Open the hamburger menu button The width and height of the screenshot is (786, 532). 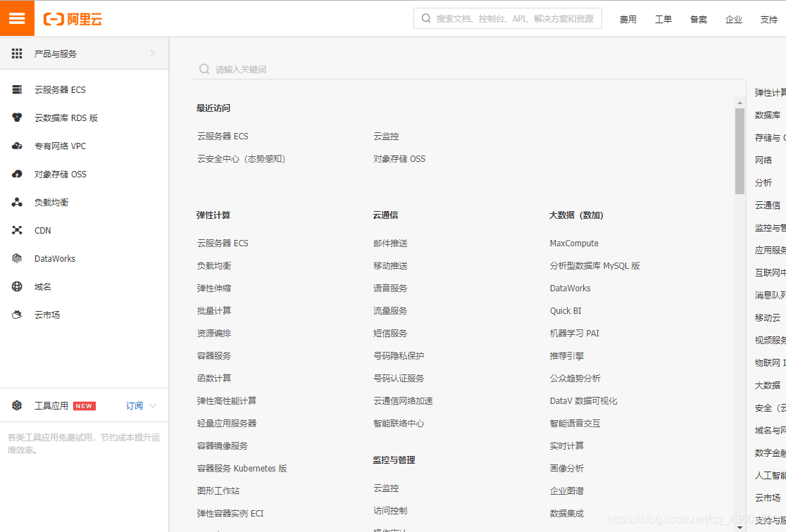[x=17, y=18]
